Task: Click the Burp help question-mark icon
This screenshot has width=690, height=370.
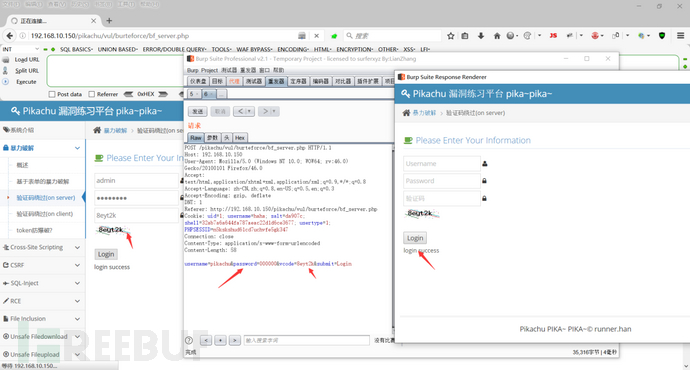Action: pos(189,340)
